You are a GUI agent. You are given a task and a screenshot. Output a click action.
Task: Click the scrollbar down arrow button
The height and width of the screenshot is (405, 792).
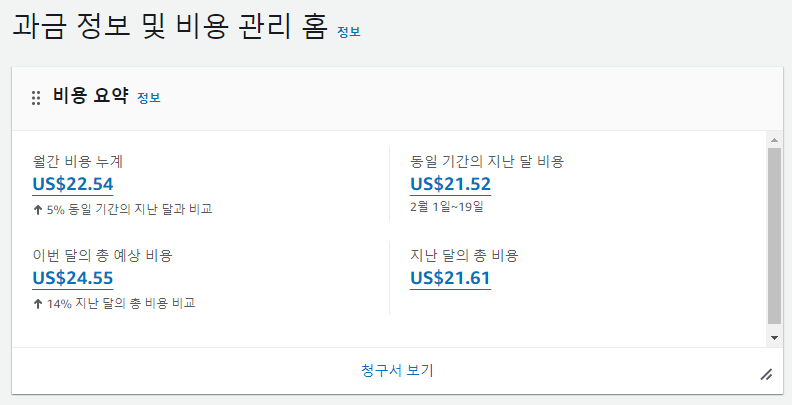coord(774,337)
